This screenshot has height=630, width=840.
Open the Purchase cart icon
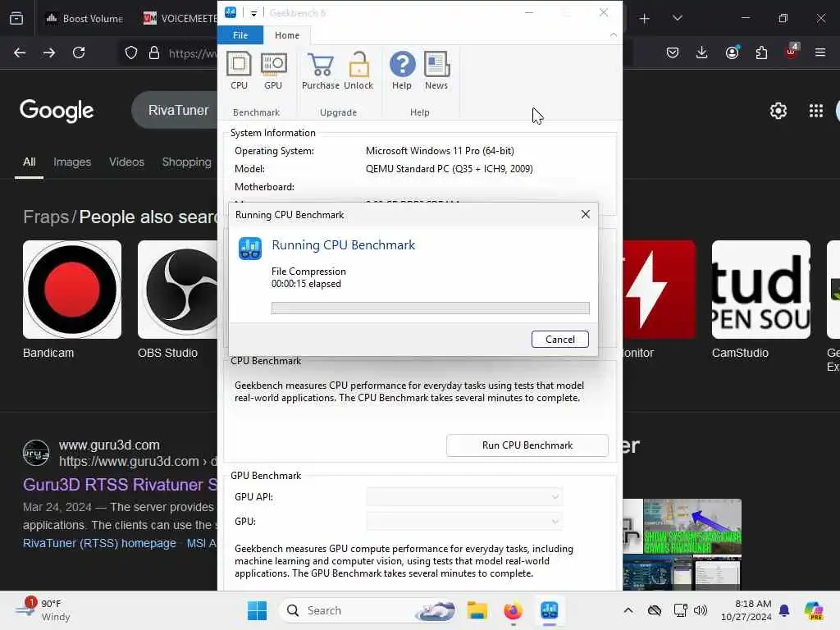click(321, 71)
